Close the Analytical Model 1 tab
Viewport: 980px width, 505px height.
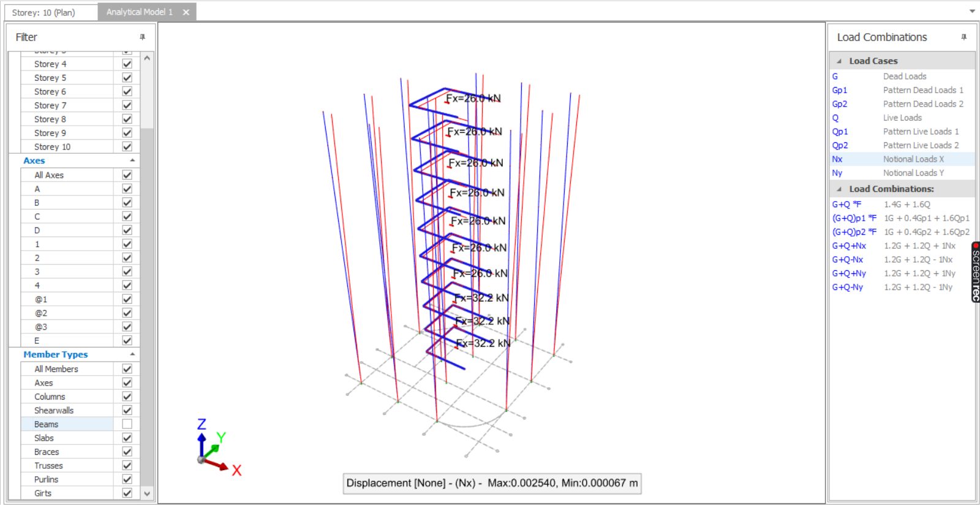pyautogui.click(x=186, y=12)
